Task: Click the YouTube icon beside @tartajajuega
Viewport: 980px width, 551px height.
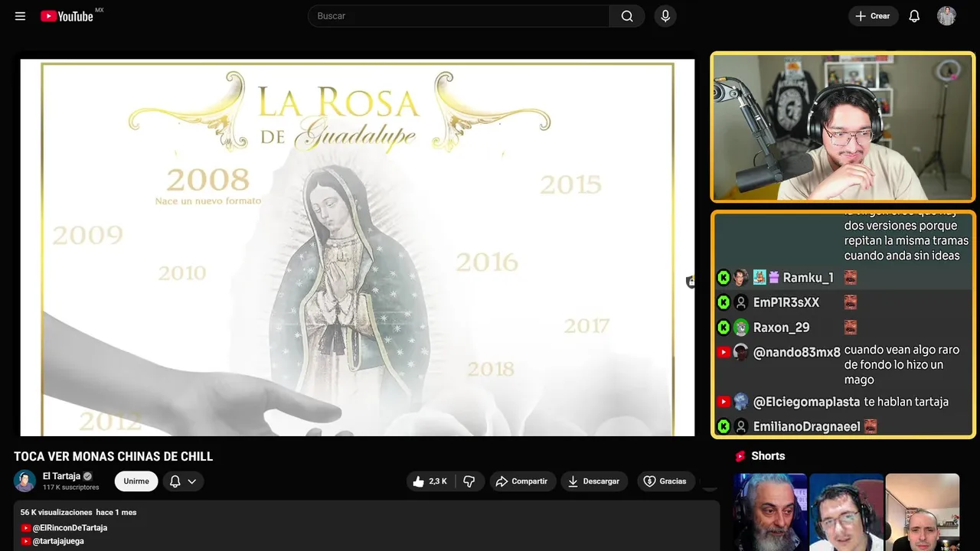Action: 26,541
